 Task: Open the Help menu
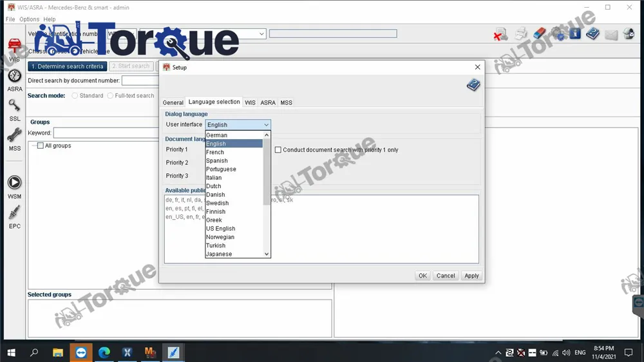coord(50,19)
